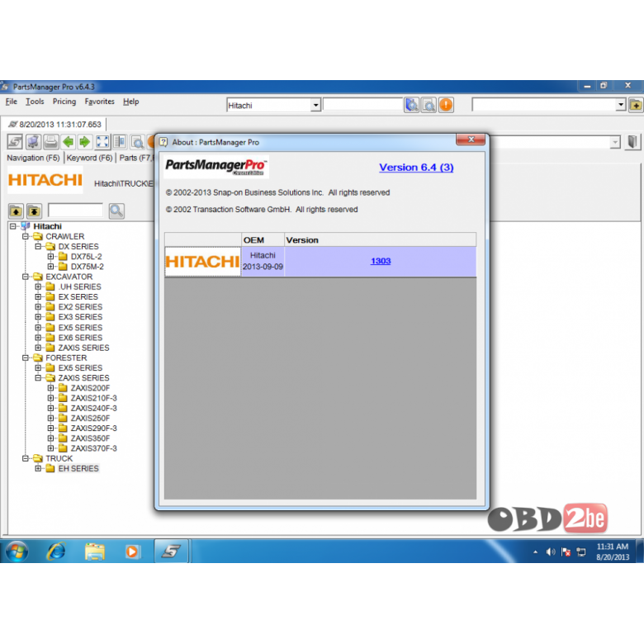Click the page magnifier preview icon in the toolbar
The width and height of the screenshot is (644, 644).
[x=137, y=142]
